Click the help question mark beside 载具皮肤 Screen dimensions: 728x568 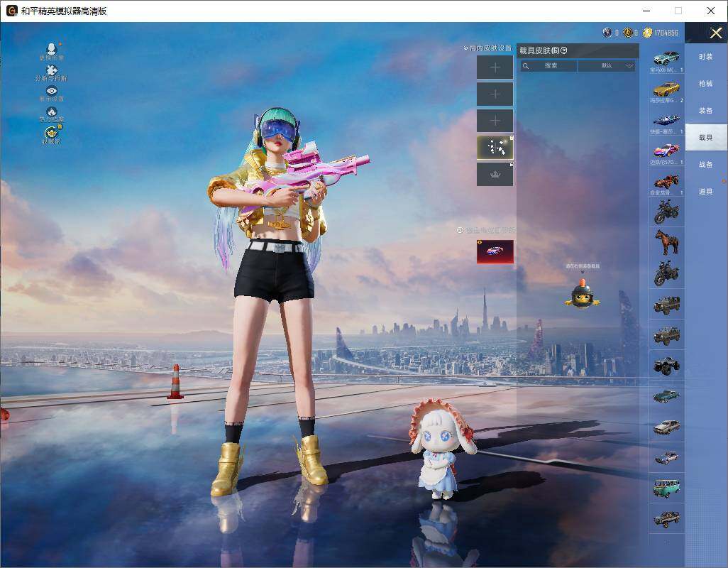[x=564, y=50]
